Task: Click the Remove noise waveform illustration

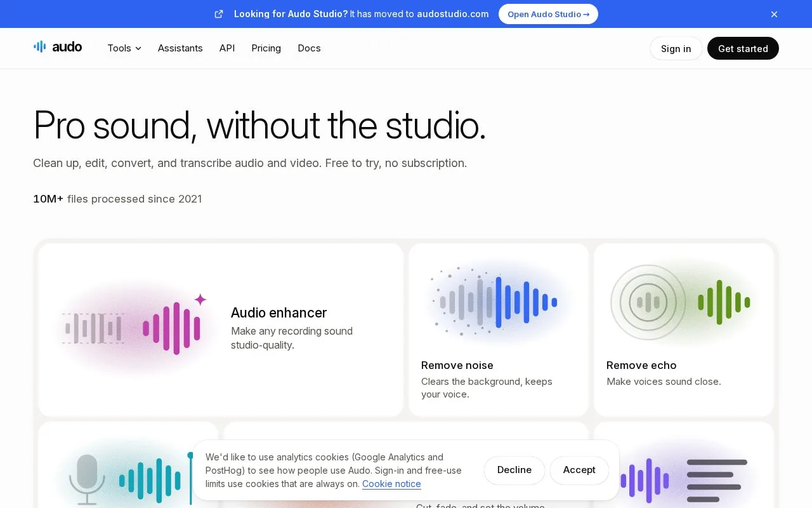Action: click(499, 302)
